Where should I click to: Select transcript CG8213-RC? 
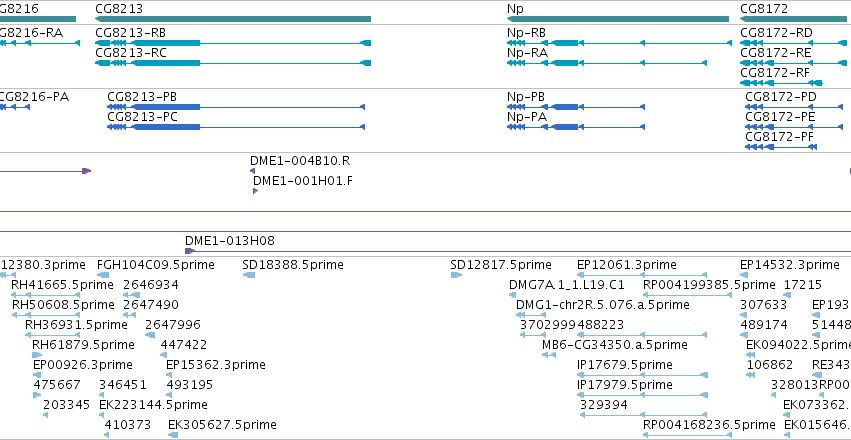coord(233,63)
